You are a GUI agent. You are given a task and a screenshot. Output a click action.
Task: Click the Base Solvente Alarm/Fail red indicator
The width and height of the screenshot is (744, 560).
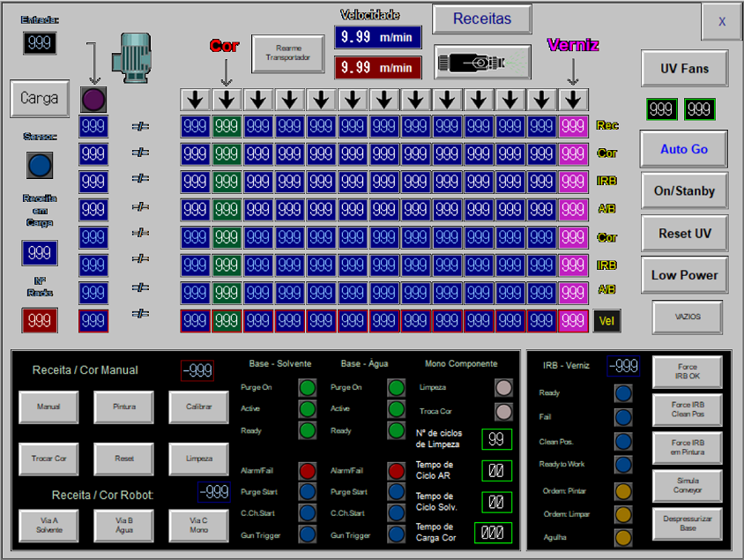point(307,471)
